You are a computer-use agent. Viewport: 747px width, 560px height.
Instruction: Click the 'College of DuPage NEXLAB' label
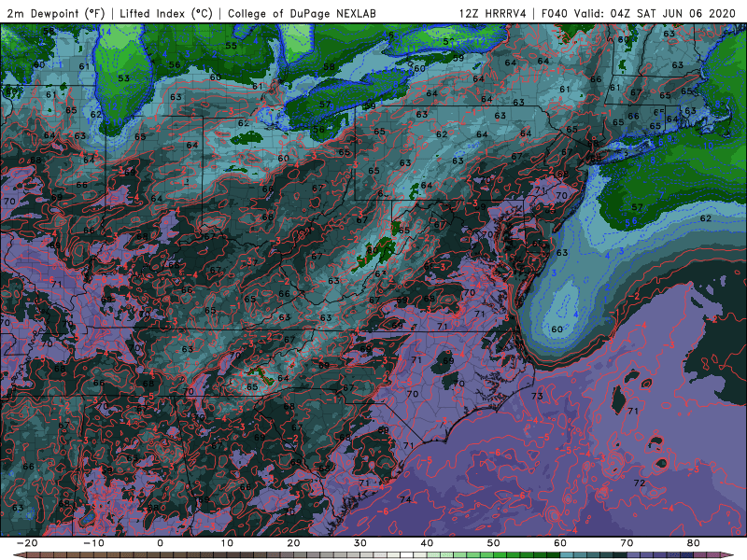click(302, 13)
